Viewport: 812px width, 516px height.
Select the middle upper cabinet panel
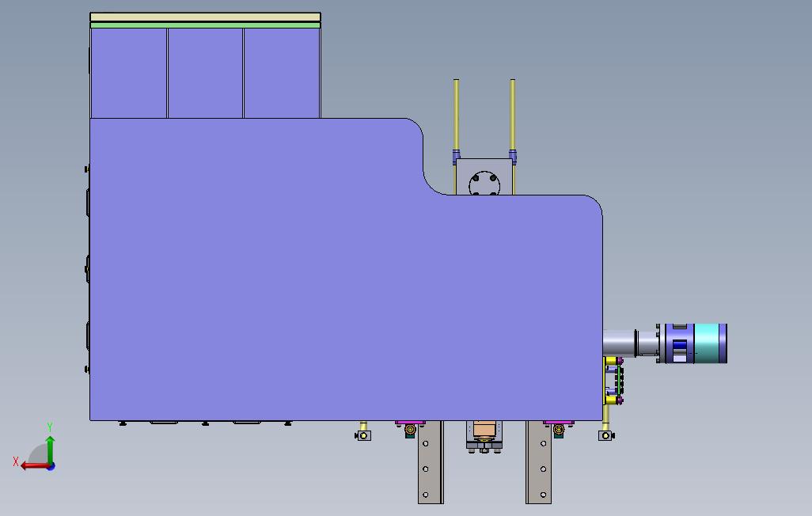[205, 73]
